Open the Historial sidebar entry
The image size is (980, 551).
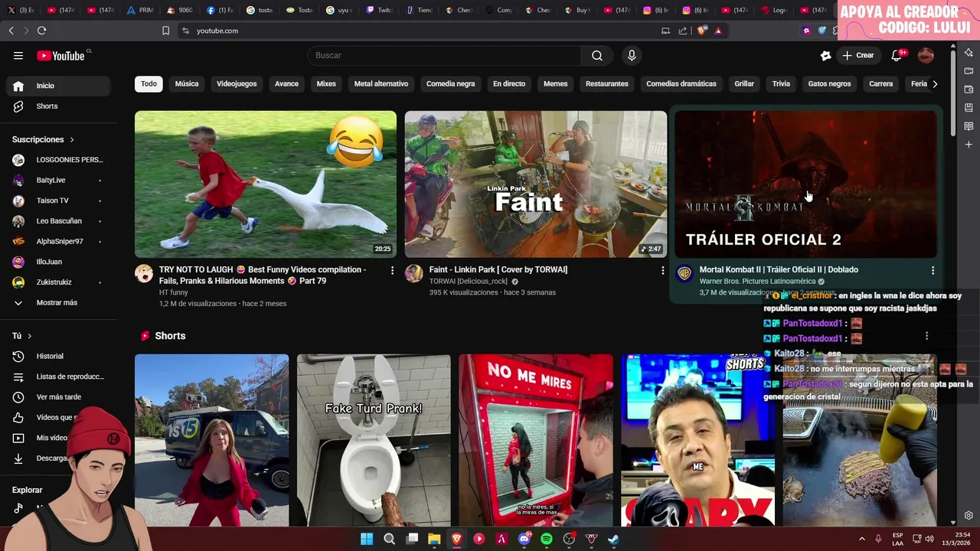[x=57, y=356]
